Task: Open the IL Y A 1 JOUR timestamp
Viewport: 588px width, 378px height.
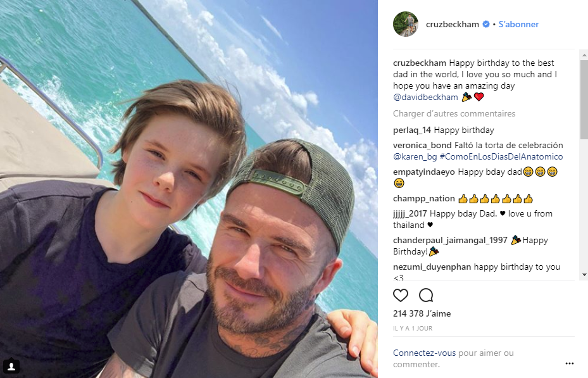Action: click(x=413, y=328)
